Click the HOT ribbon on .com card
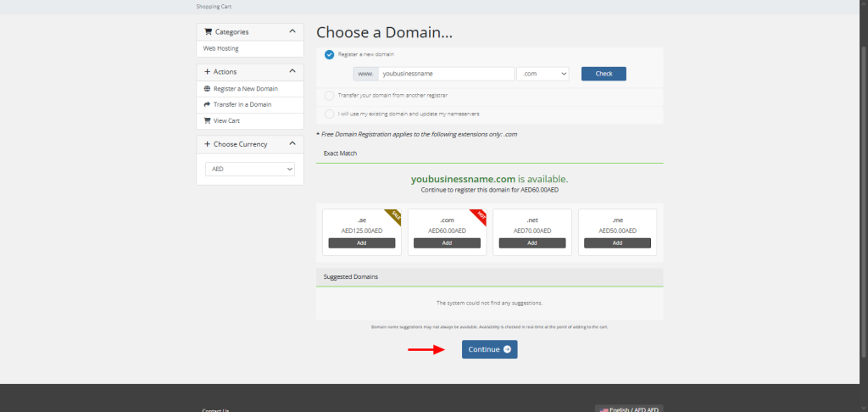 480,215
